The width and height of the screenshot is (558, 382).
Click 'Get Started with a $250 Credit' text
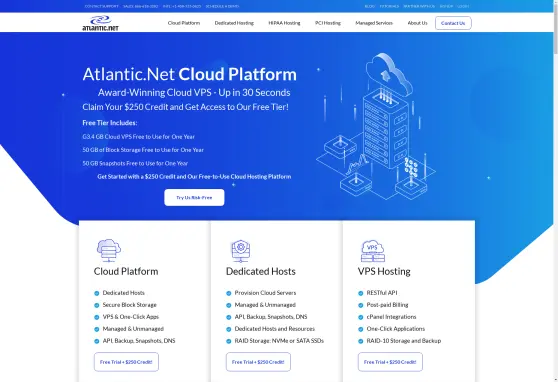[194, 177]
